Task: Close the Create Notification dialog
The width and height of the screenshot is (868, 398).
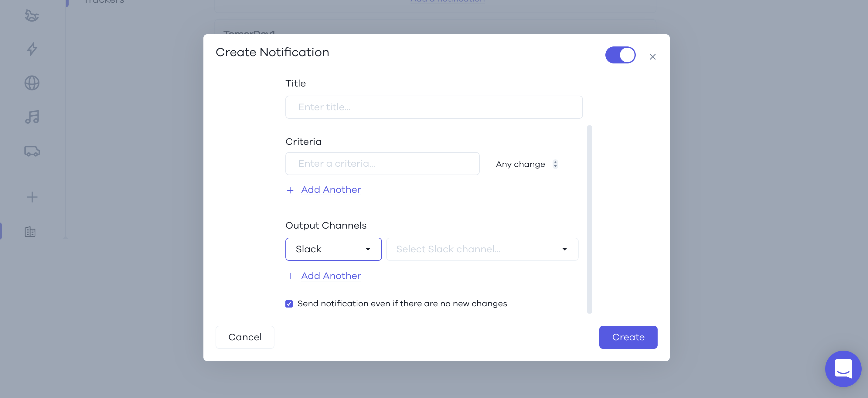Action: (x=653, y=56)
